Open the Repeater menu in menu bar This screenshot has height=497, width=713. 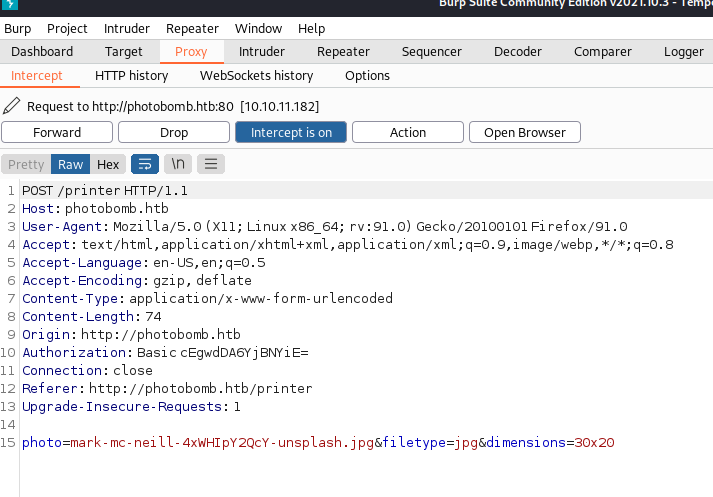(192, 29)
